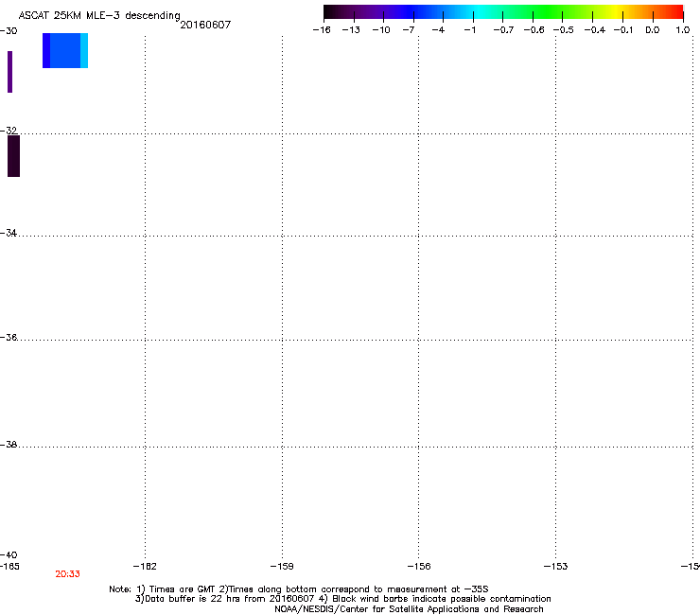Click the NOAA/NESDIS credit line

click(409, 609)
